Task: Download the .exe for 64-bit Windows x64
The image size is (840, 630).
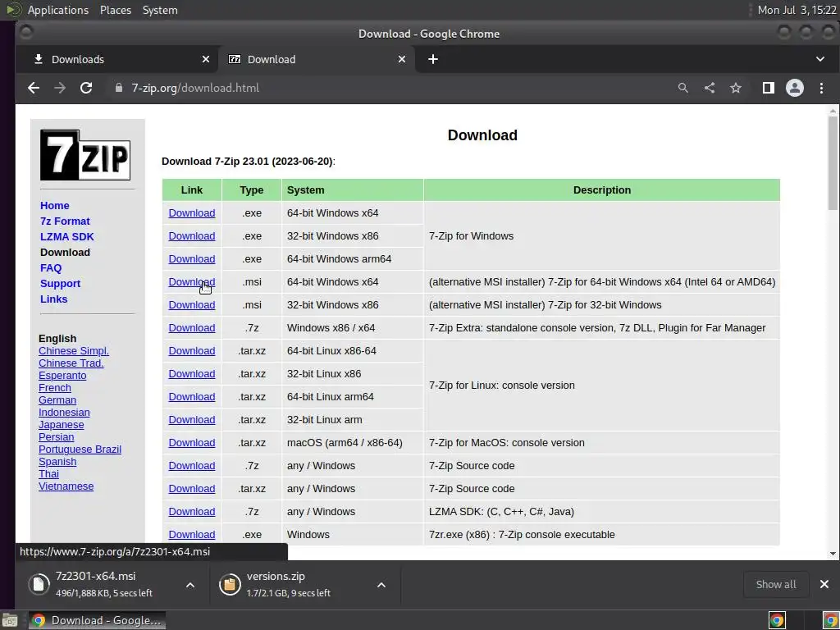Action: pyautogui.click(x=192, y=213)
